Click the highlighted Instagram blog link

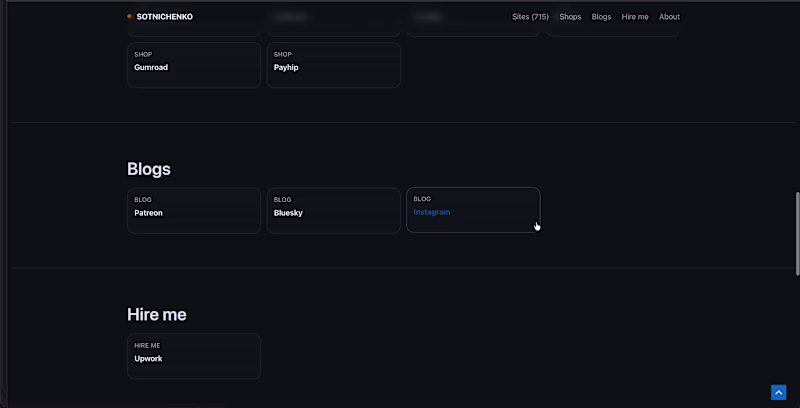pos(432,212)
